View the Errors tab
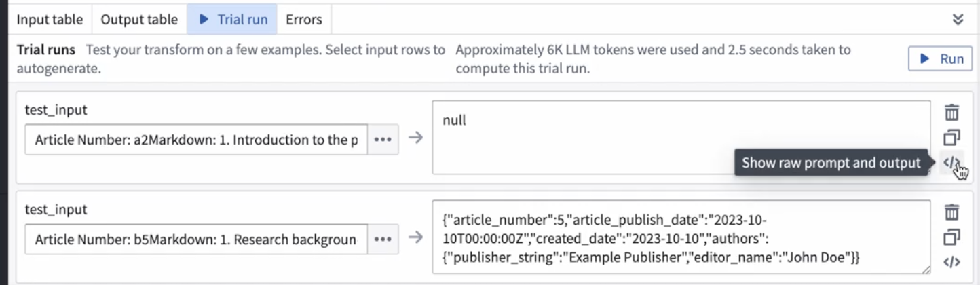Screen dimensions: 980x285 (304, 20)
